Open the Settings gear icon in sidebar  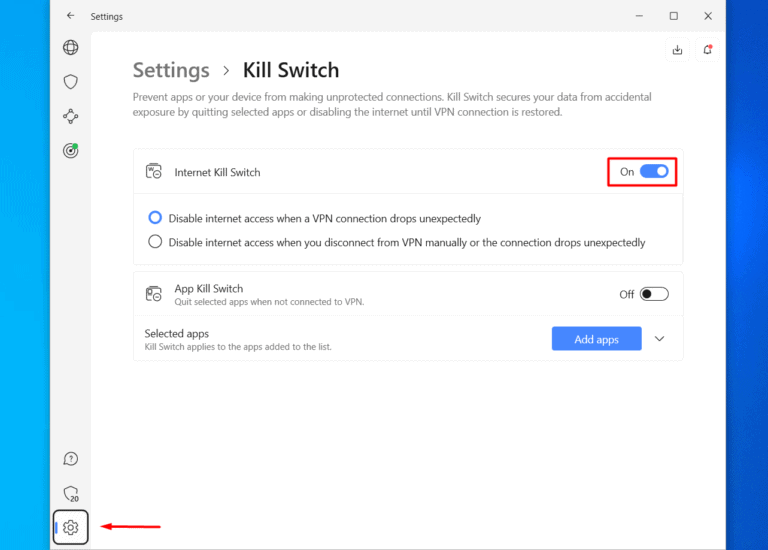(70, 527)
